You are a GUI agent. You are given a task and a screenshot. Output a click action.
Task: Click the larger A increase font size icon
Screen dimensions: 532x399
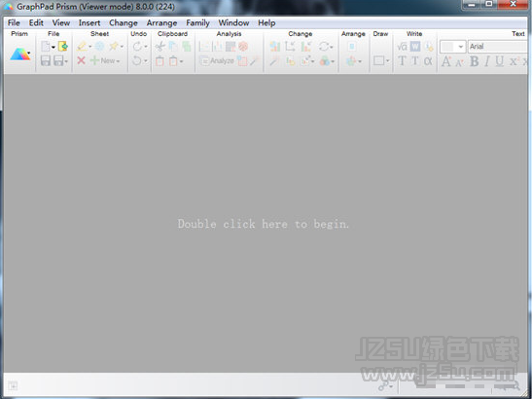[x=446, y=61]
